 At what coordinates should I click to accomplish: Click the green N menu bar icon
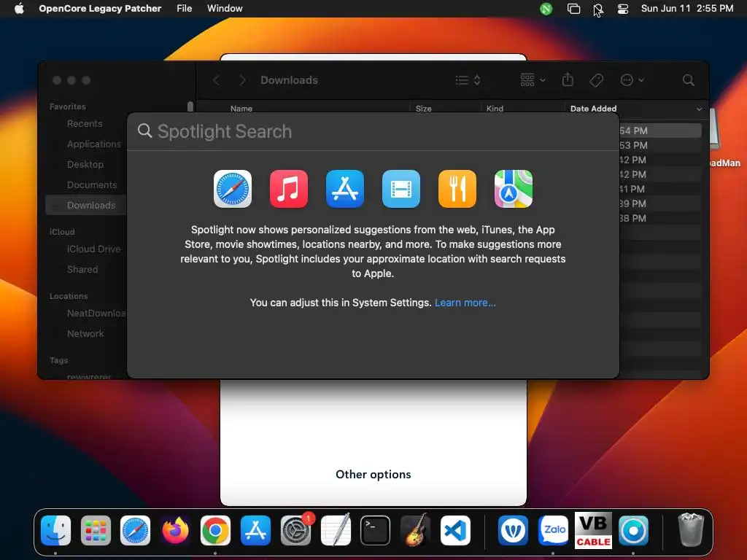tap(546, 9)
